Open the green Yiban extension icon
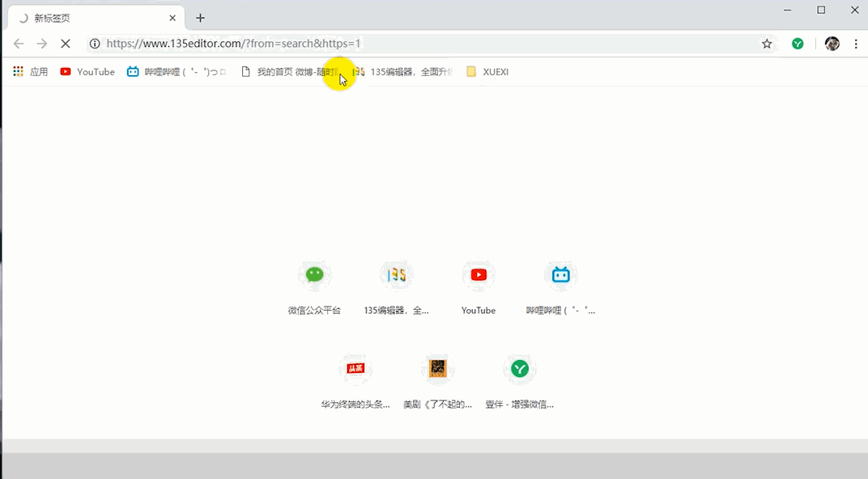 tap(798, 43)
